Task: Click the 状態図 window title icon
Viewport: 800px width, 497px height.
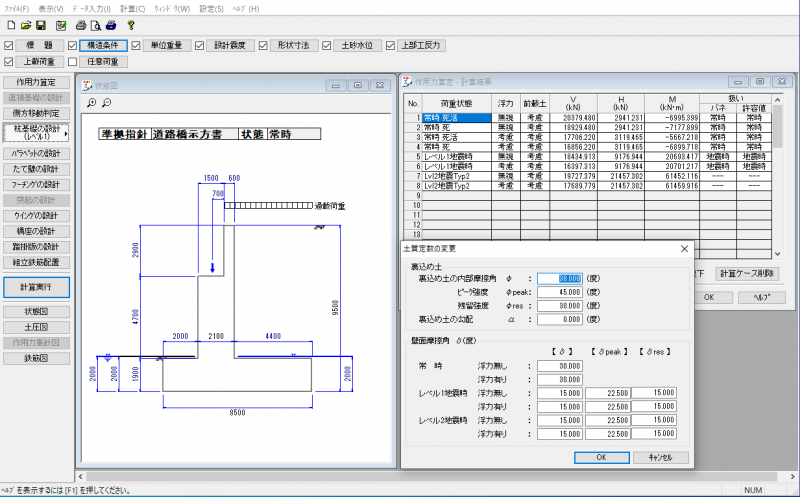Action: coord(88,85)
